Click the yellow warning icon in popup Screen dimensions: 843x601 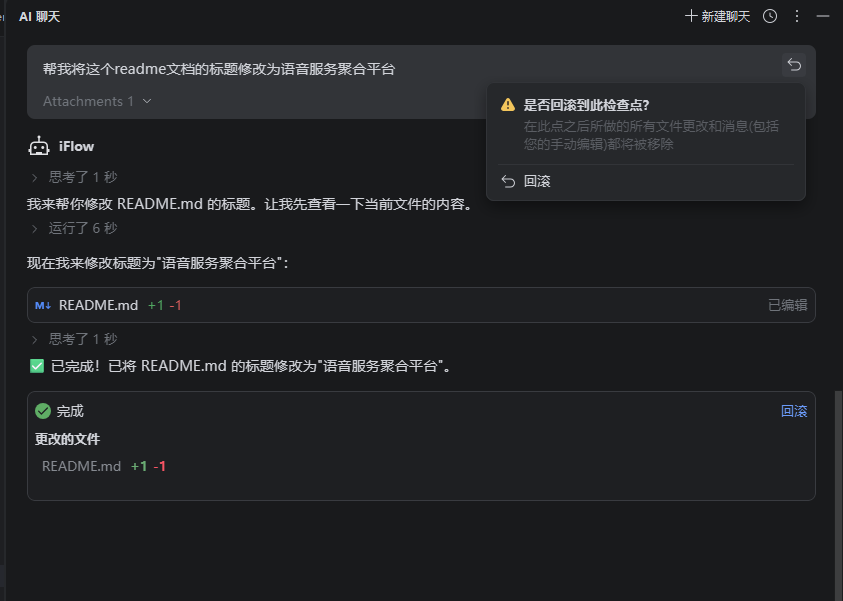pyautogui.click(x=508, y=105)
